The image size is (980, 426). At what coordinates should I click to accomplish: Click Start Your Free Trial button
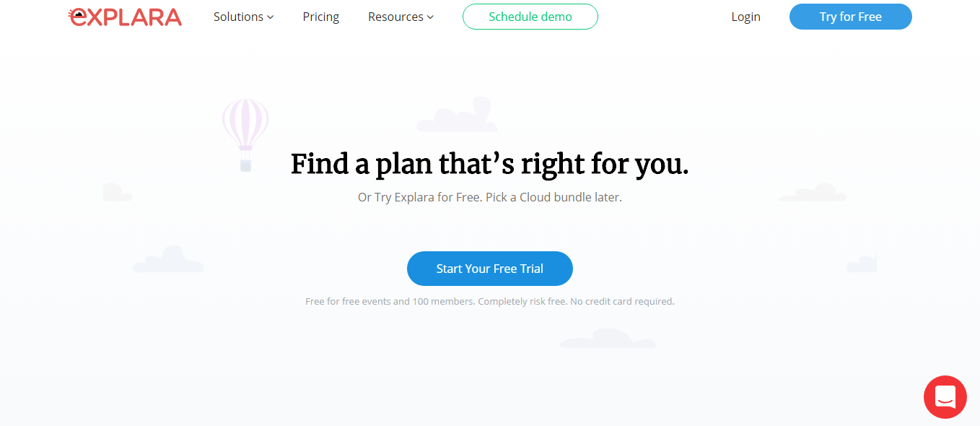tap(490, 269)
